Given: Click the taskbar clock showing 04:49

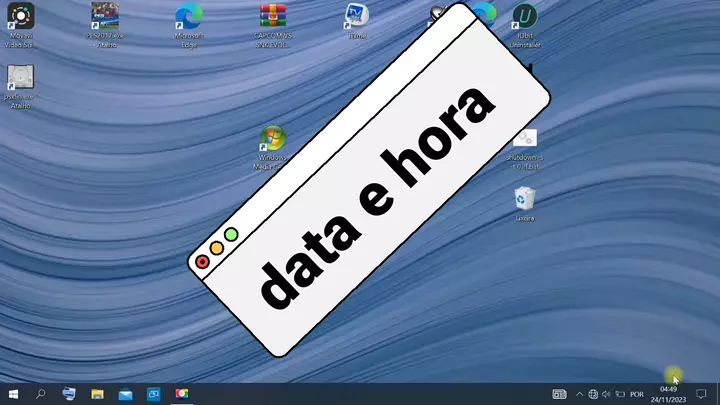Looking at the screenshot, I should tap(668, 394).
